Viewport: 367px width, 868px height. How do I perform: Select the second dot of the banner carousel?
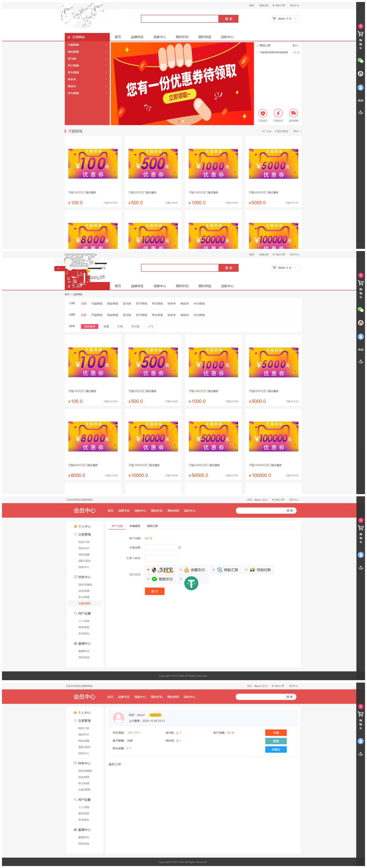(183, 121)
